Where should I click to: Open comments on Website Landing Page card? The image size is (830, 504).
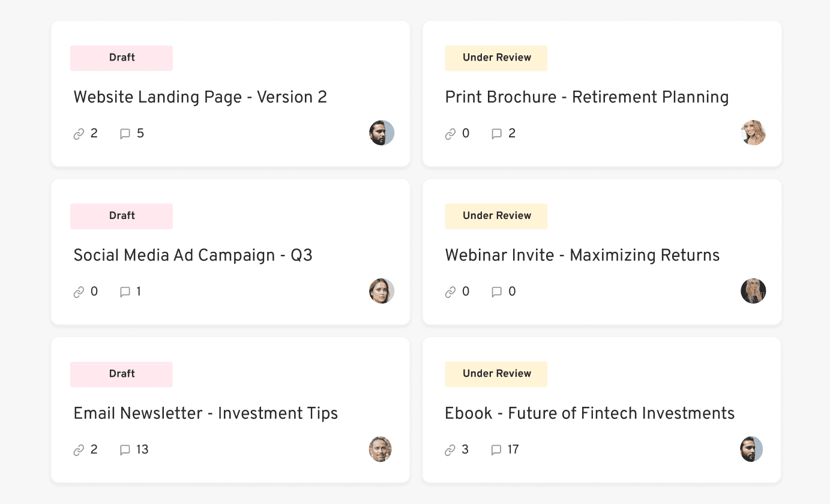tap(124, 133)
